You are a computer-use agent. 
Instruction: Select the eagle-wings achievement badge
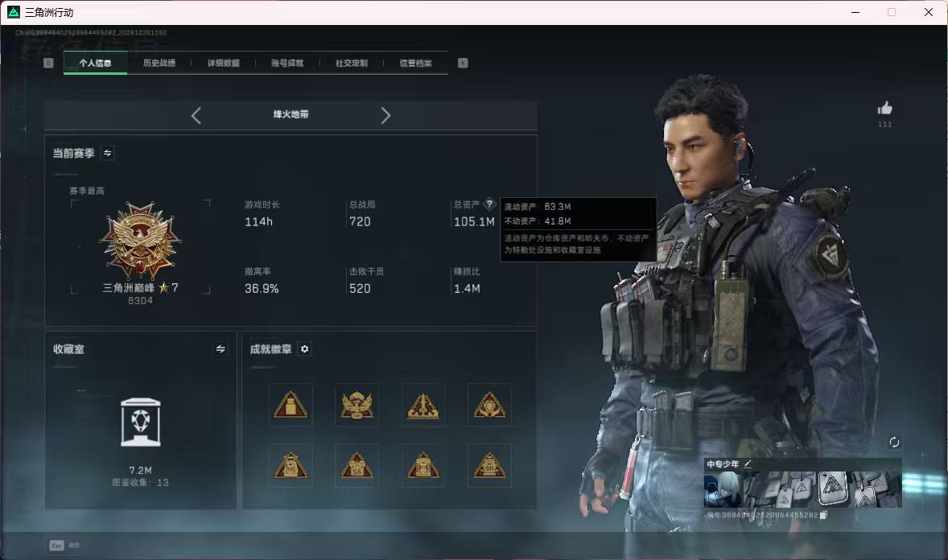tap(357, 406)
